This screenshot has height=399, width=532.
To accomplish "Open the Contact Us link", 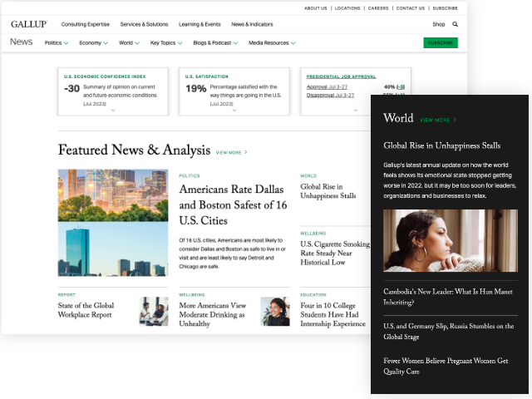I will pos(411,8).
